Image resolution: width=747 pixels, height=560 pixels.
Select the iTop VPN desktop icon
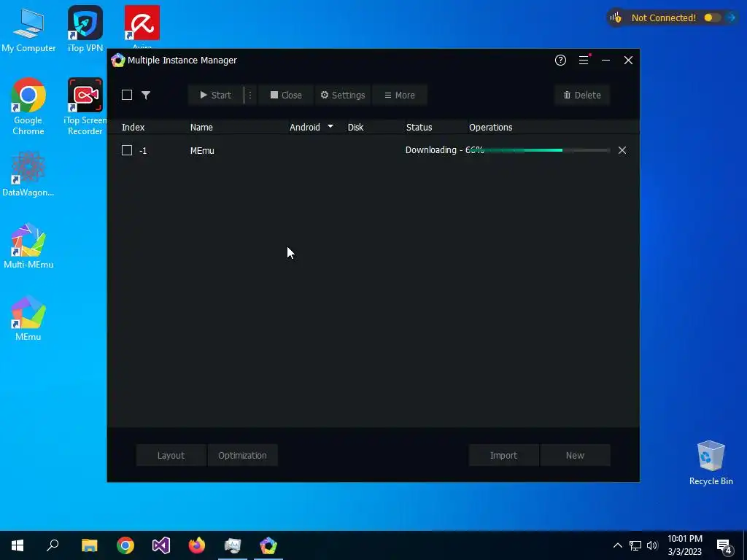(85, 29)
